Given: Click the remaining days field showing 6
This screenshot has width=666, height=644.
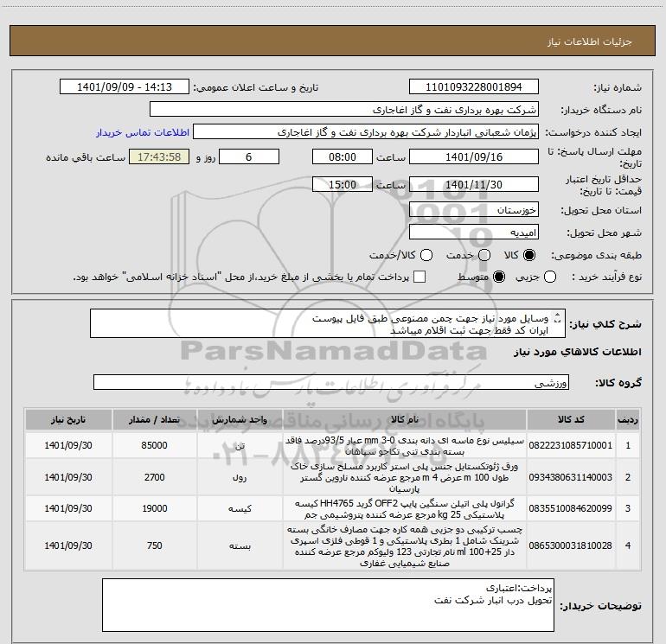Looking at the screenshot, I should click(x=249, y=156).
